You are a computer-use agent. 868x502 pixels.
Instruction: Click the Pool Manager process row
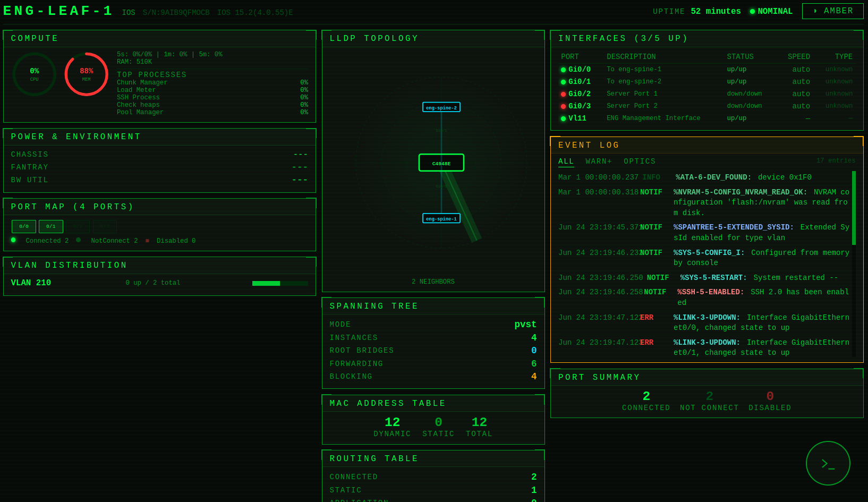click(212, 113)
